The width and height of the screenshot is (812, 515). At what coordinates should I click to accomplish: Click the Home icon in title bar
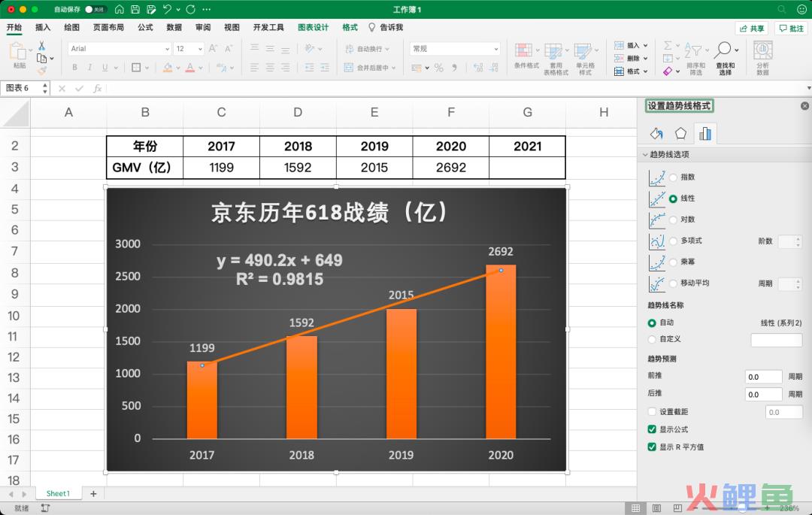120,9
